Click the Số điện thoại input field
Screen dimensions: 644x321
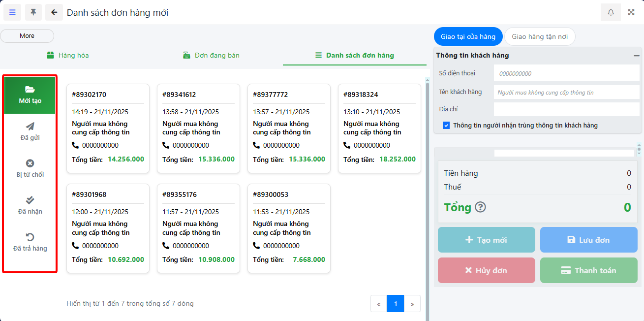(566, 73)
